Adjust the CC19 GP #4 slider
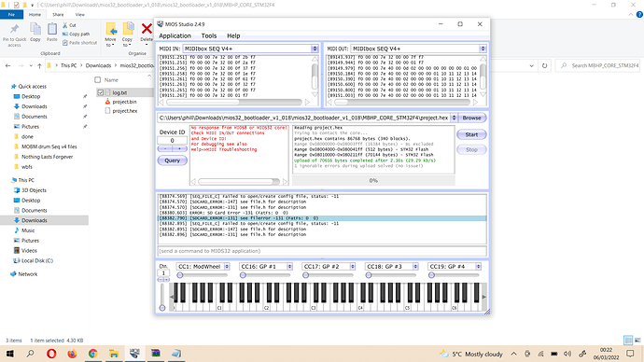The width and height of the screenshot is (644, 362). [455, 275]
